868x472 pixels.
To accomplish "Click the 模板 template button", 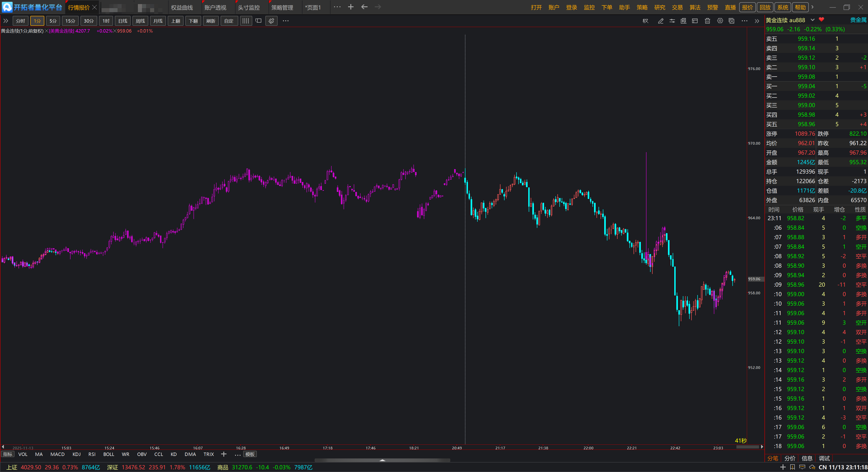I will click(250, 454).
